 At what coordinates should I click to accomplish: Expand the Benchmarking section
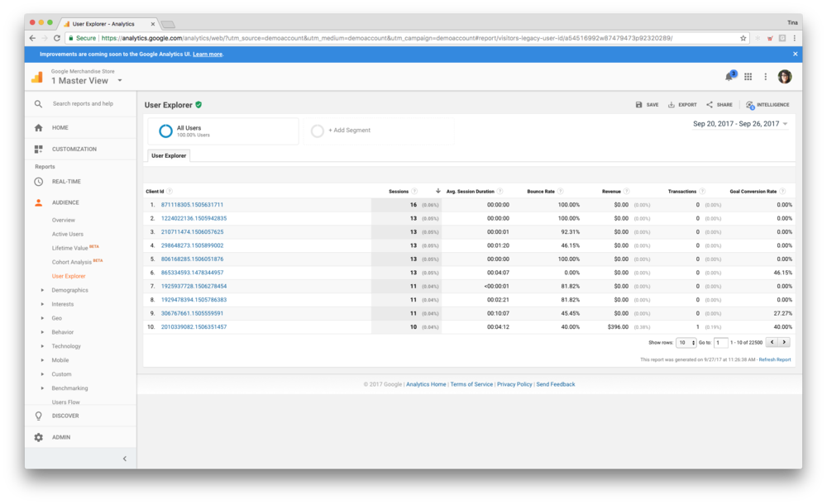click(43, 388)
